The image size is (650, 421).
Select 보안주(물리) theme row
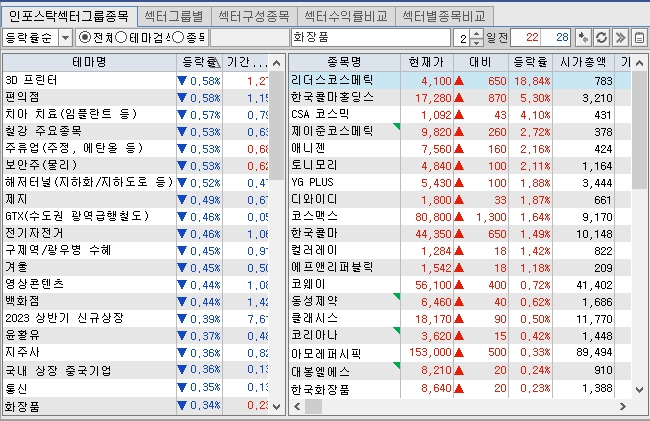click(136, 165)
